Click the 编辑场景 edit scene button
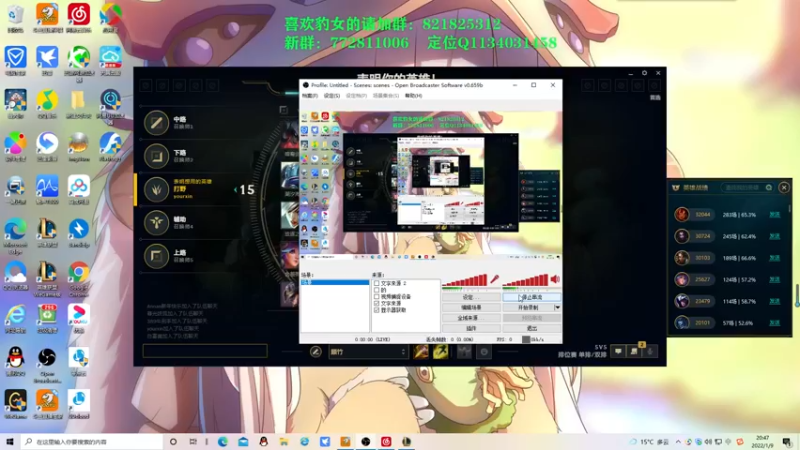The width and height of the screenshot is (800, 450). tap(471, 308)
